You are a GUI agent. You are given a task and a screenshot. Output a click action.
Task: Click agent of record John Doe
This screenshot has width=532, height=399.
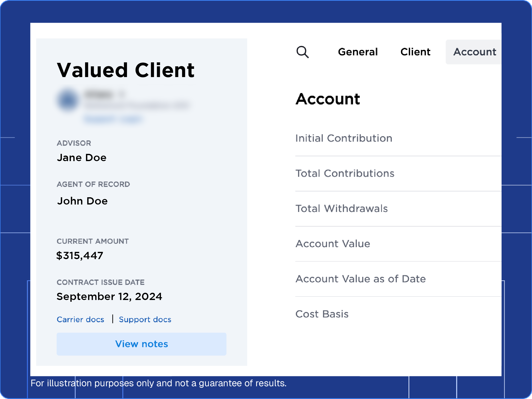click(x=82, y=201)
